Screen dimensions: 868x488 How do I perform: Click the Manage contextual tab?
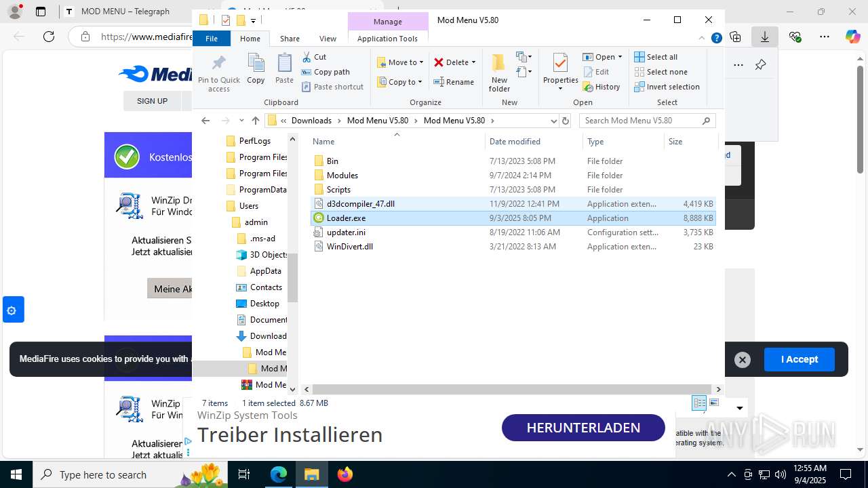(x=388, y=22)
